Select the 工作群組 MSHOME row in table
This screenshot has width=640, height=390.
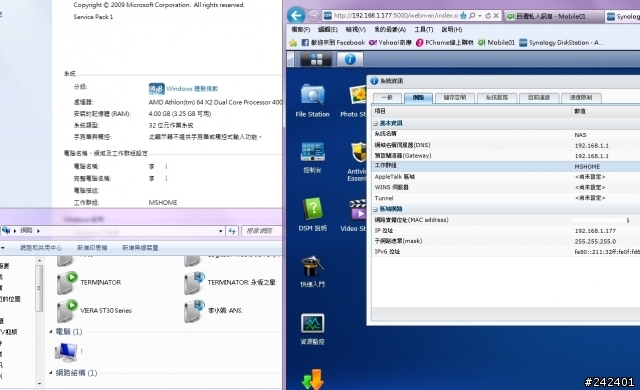[506, 166]
